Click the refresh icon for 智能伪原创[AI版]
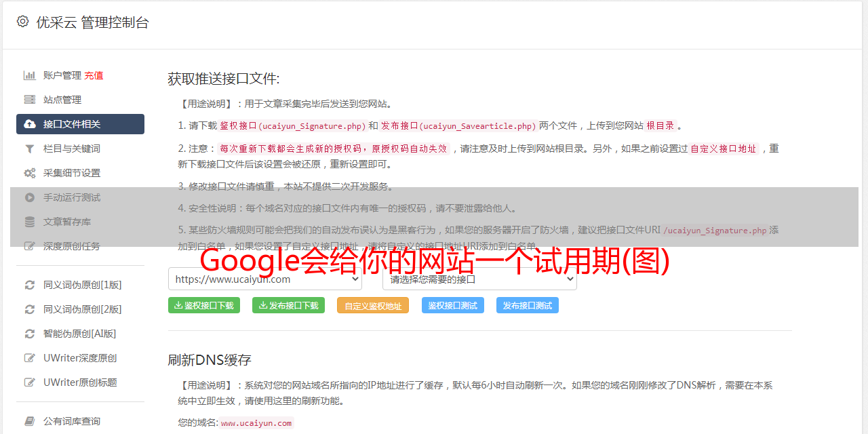 [x=30, y=334]
